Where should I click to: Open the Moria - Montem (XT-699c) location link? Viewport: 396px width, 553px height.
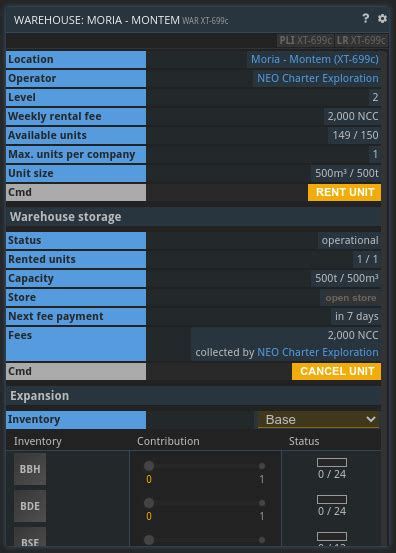pos(315,59)
